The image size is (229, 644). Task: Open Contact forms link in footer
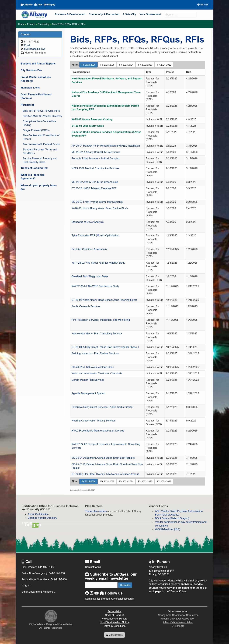click(93, 567)
